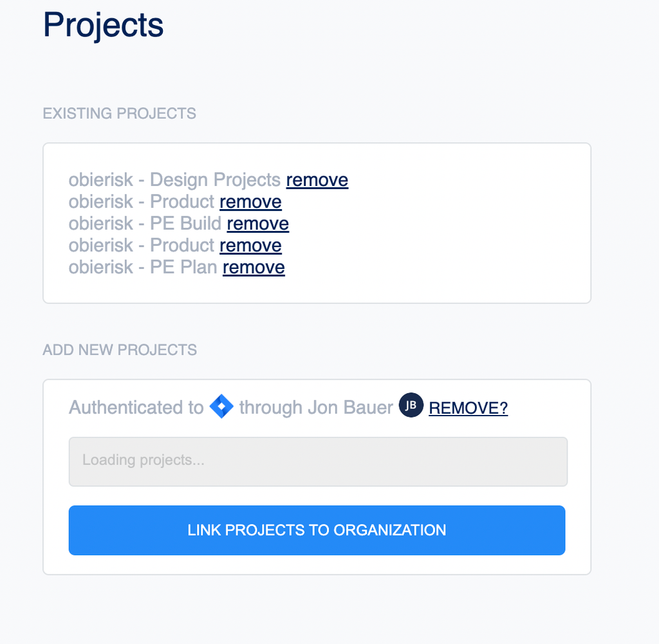Open the Loading projects dropdown
The height and width of the screenshot is (644, 659).
pos(318,462)
